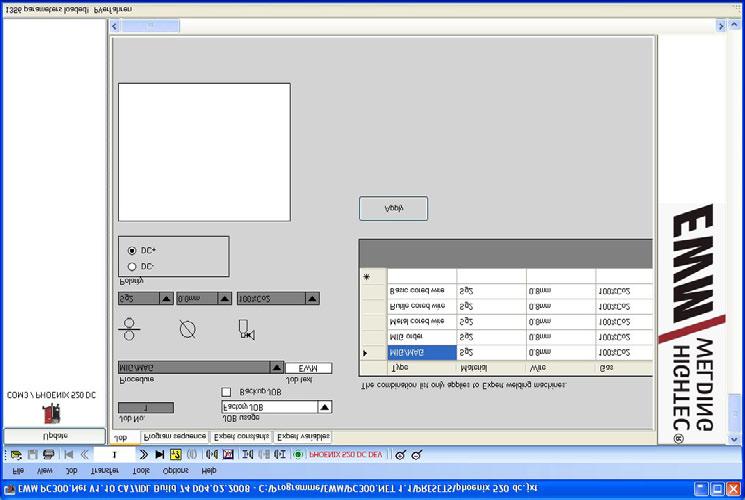Click the large blank white preview box
Screen dimensions: 745x500
(204, 152)
